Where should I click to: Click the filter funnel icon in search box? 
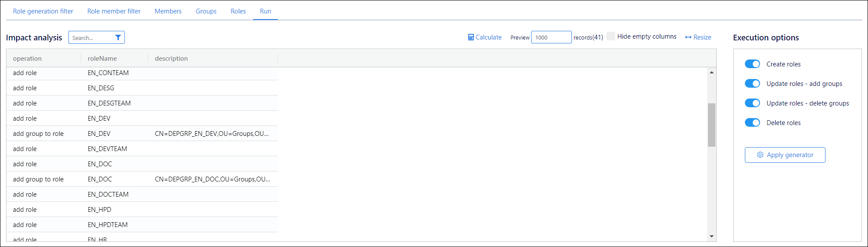118,38
